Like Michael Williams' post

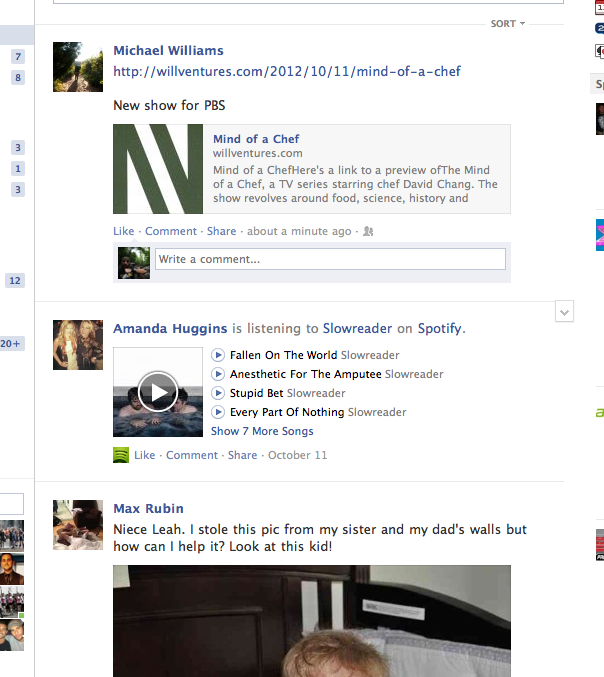[123, 231]
